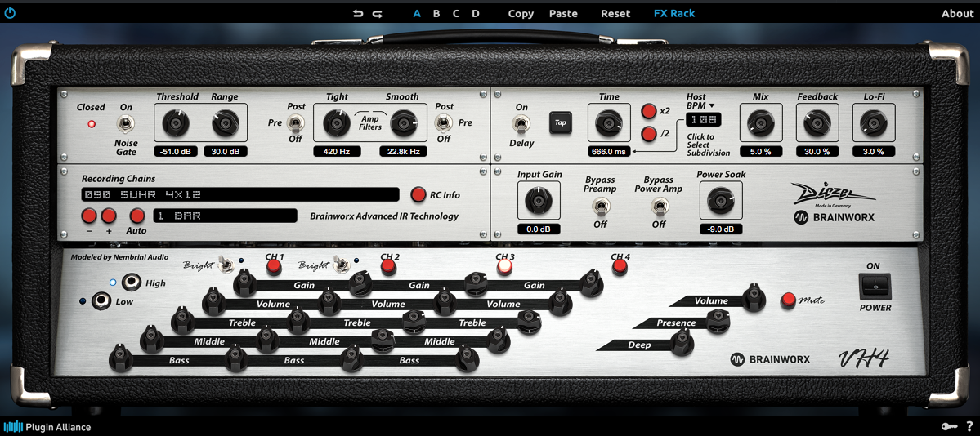Open the FX Rack view
The height and width of the screenshot is (436, 980).
674,13
